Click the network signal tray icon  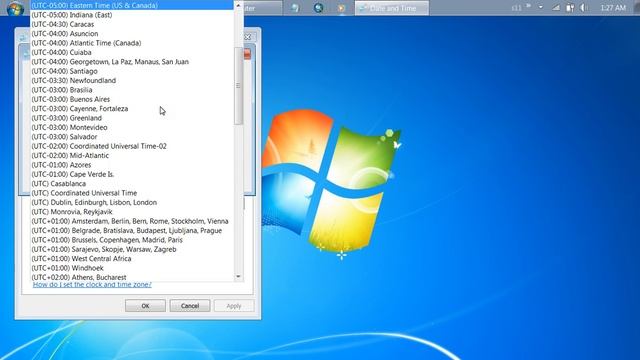(556, 7)
